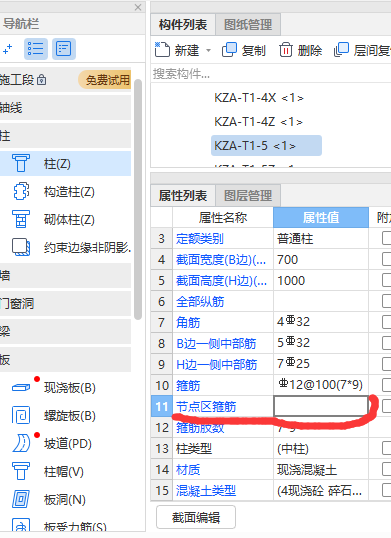
Task: Expand the 门窗洞 category
Action: (x=65, y=303)
